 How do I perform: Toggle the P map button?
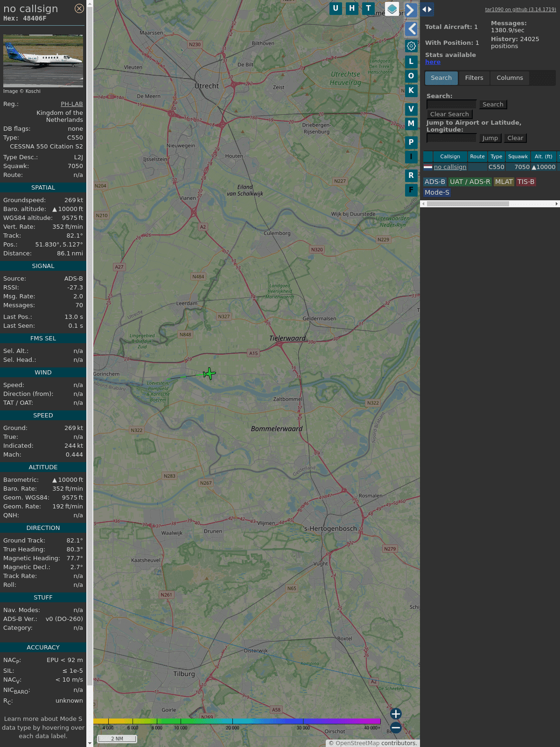[x=411, y=142]
